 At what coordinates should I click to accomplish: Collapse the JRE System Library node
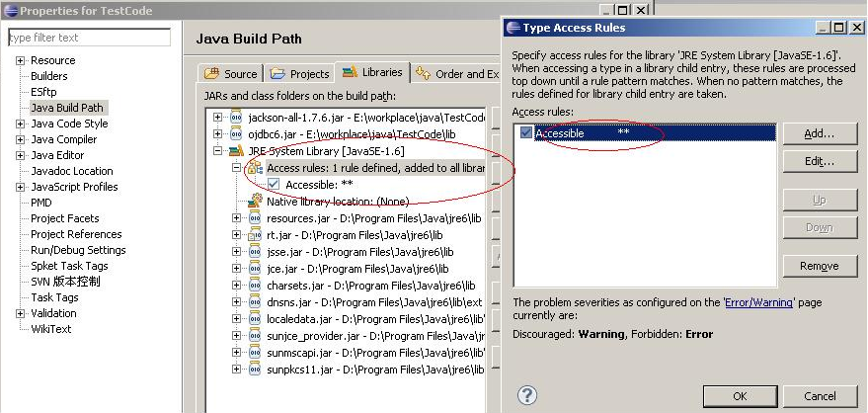tap(217, 150)
